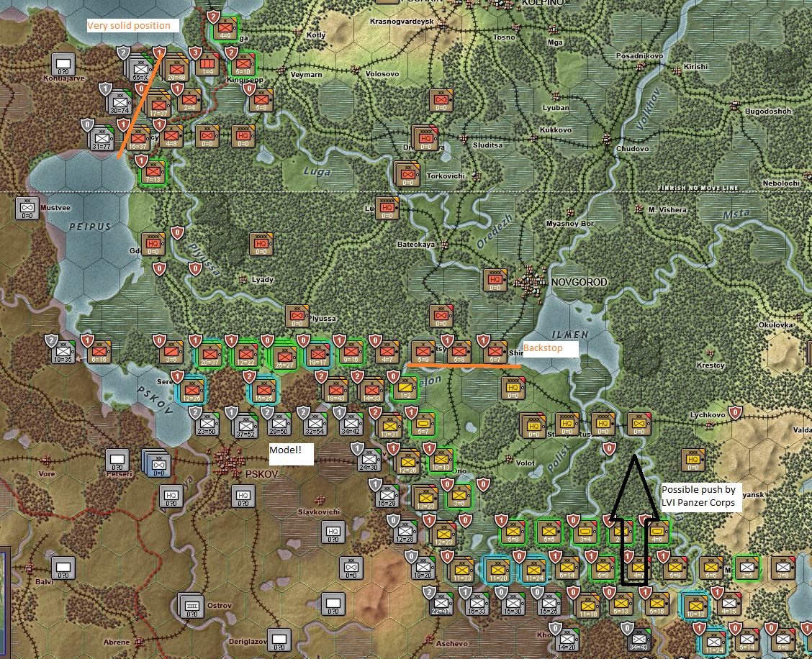
Task: Click the Slavkovichi town label
Action: tap(319, 512)
